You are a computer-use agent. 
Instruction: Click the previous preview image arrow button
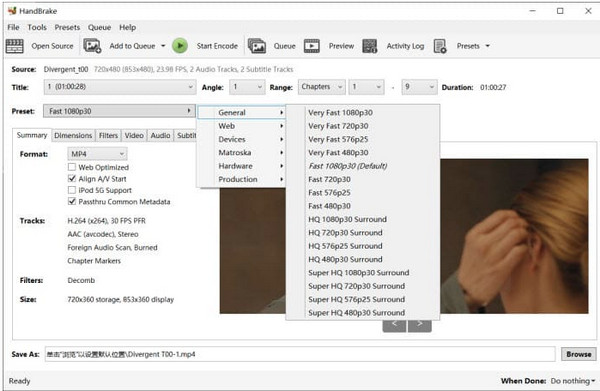point(394,325)
